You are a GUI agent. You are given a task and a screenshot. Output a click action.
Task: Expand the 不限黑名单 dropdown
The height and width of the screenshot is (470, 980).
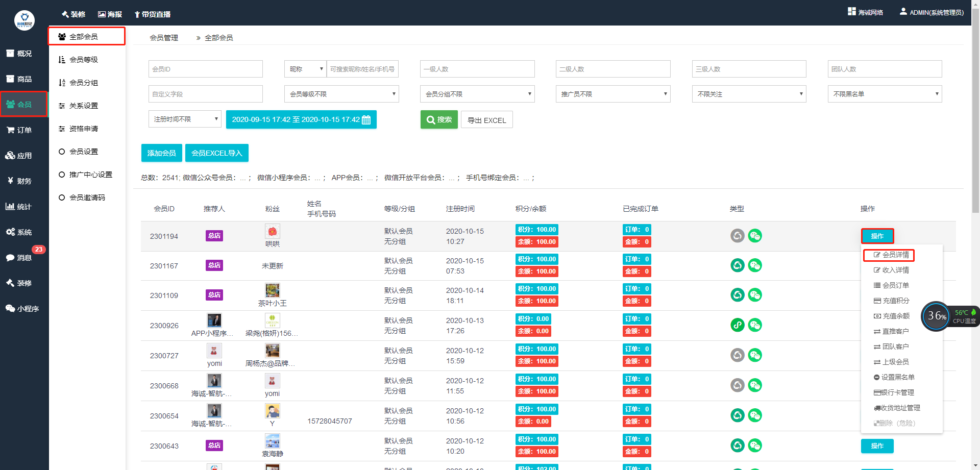pyautogui.click(x=885, y=94)
